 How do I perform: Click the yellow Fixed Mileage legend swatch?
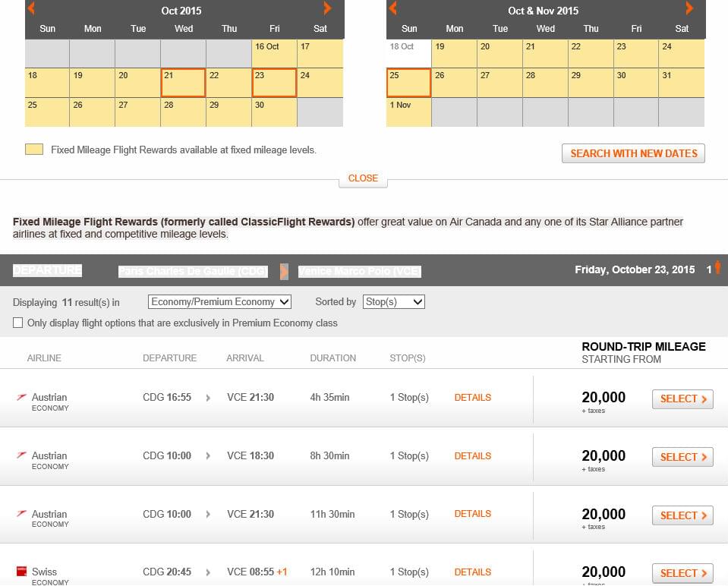point(34,149)
